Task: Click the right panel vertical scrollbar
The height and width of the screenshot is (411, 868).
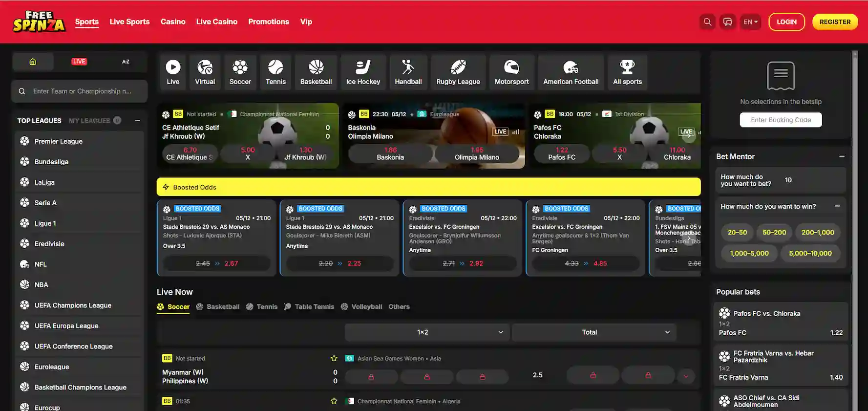Action: click(x=855, y=230)
